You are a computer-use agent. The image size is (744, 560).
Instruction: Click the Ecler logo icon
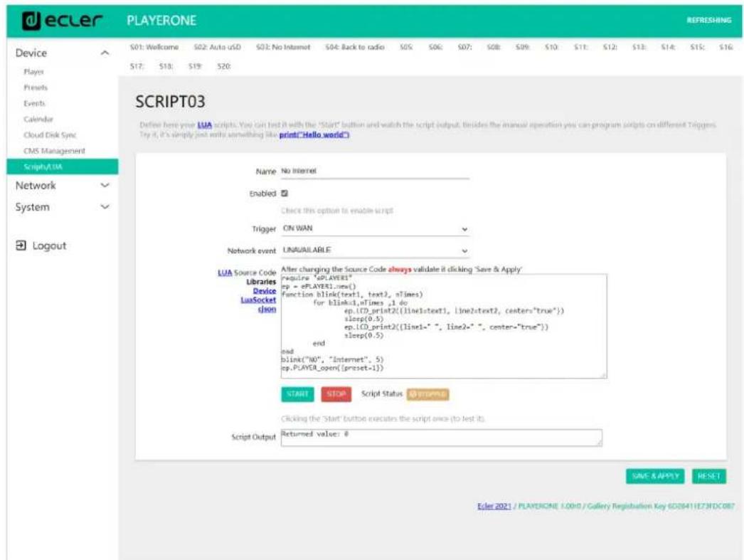tap(31, 21)
